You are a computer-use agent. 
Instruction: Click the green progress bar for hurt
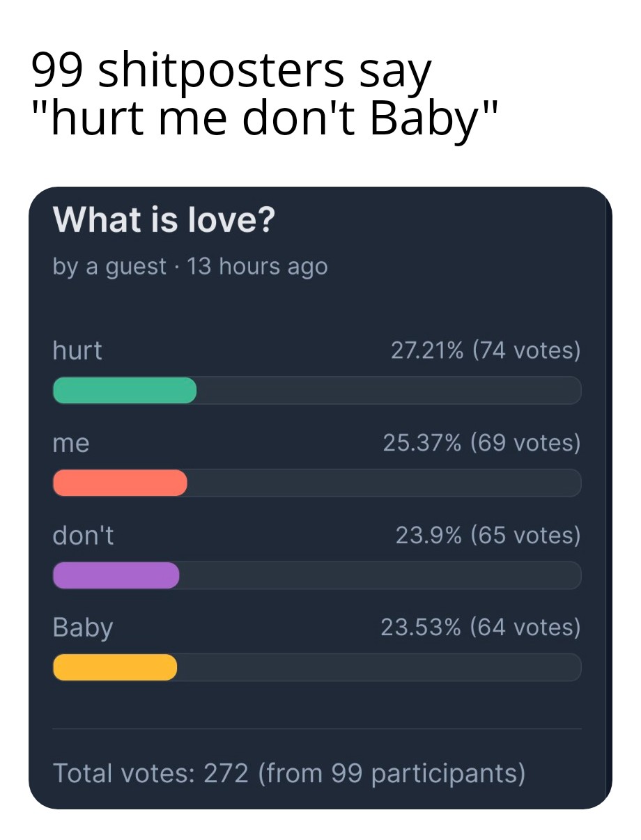(x=125, y=390)
